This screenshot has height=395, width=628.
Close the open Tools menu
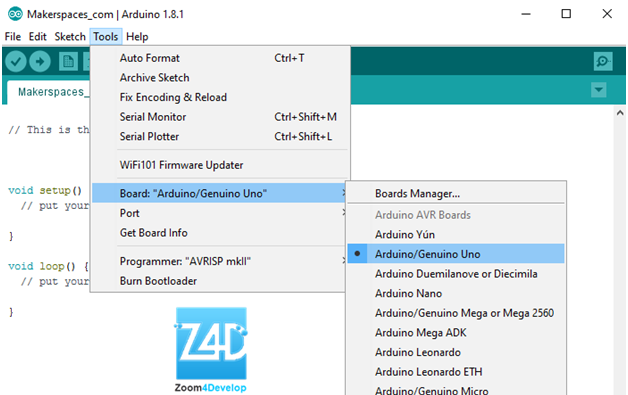pyautogui.click(x=106, y=37)
